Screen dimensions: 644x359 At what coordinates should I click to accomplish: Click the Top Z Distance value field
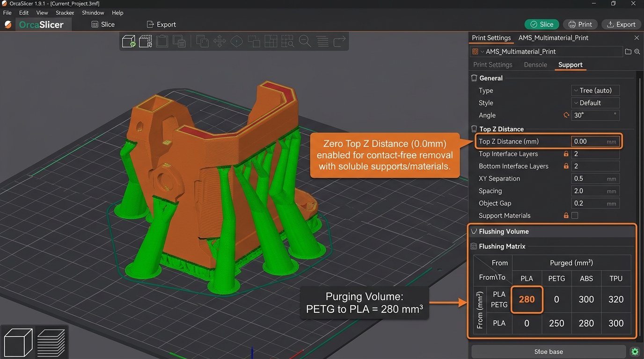(x=595, y=141)
